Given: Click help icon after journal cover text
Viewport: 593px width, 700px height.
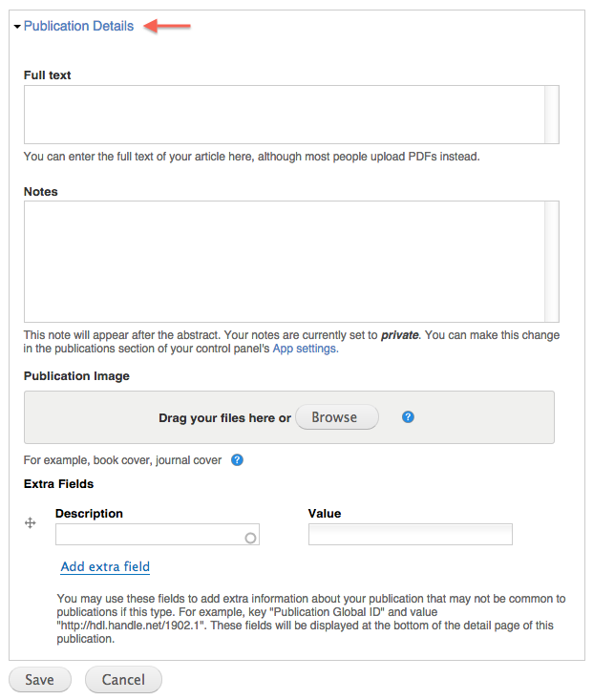Looking at the screenshot, I should (x=237, y=459).
